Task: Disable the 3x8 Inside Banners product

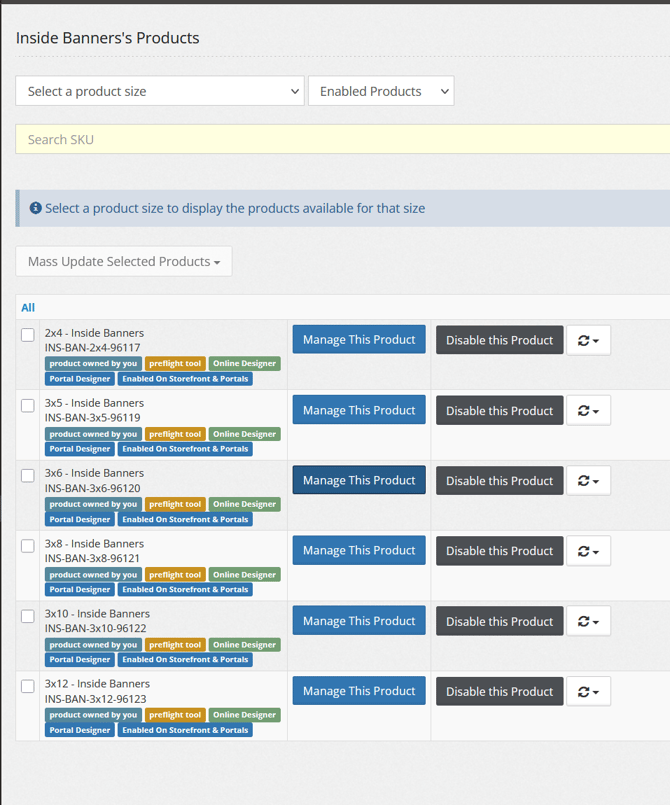Action: (499, 551)
